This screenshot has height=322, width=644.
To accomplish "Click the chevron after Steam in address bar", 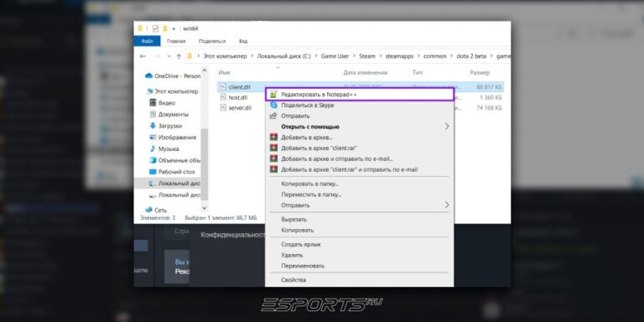I will [381, 56].
